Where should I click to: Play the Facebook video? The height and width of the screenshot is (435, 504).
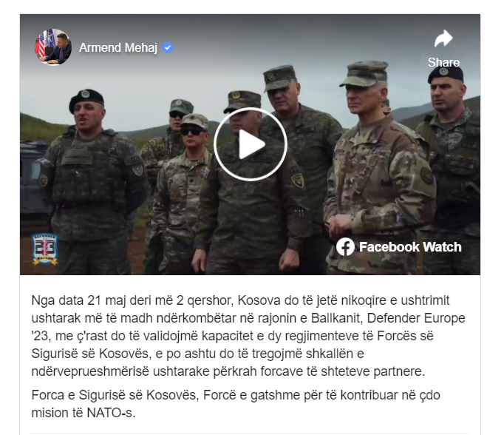[x=250, y=144]
